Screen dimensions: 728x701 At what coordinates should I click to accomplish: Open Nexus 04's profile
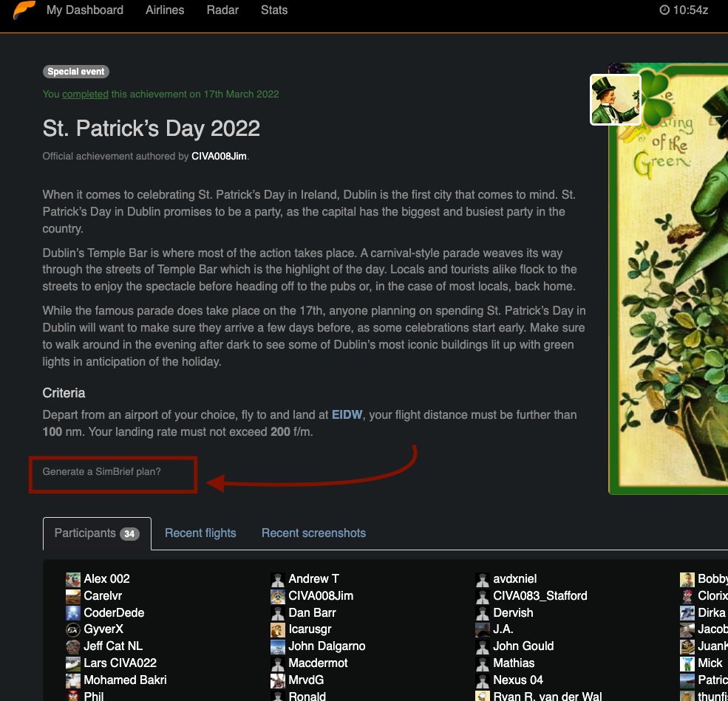point(518,680)
